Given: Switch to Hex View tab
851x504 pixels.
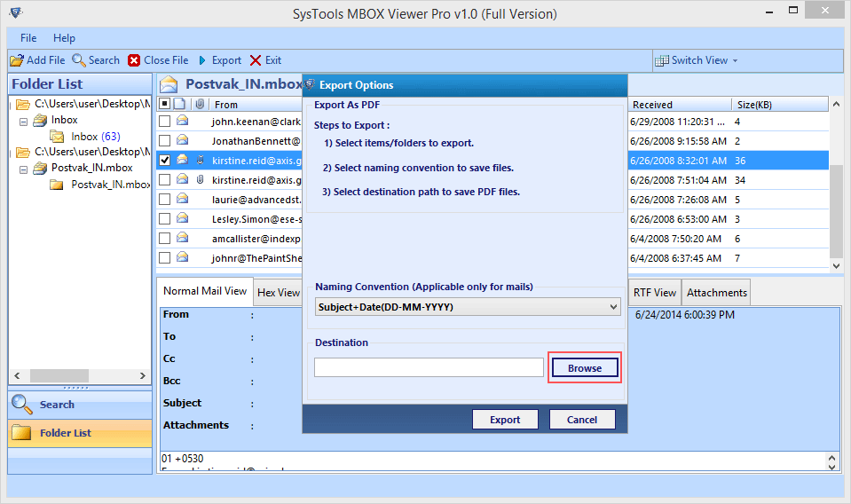Looking at the screenshot, I should (x=279, y=293).
